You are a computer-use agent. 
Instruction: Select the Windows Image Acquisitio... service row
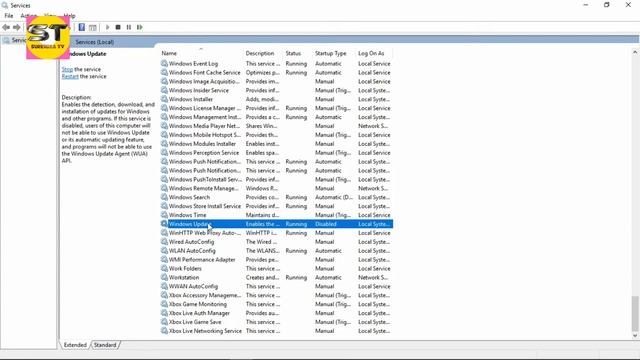[276, 81]
